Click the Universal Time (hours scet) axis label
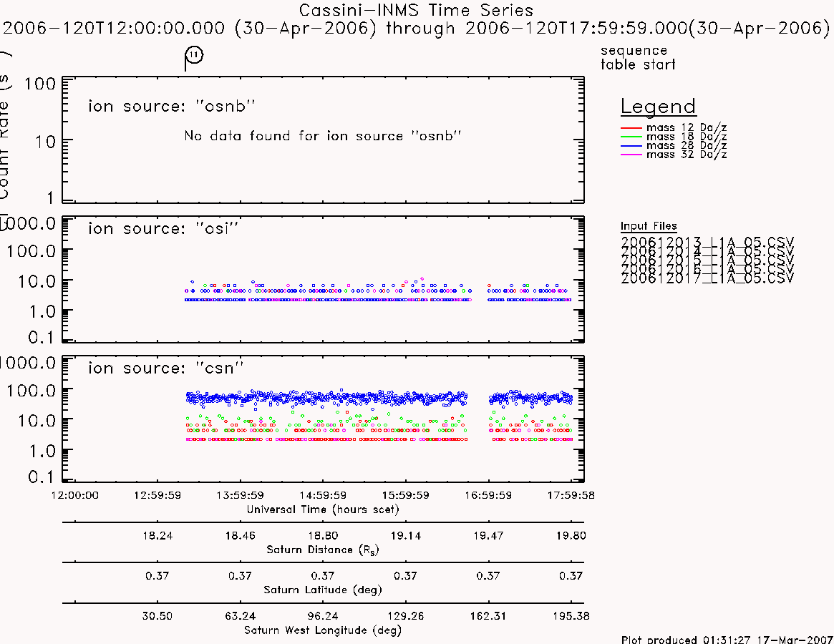 click(323, 509)
